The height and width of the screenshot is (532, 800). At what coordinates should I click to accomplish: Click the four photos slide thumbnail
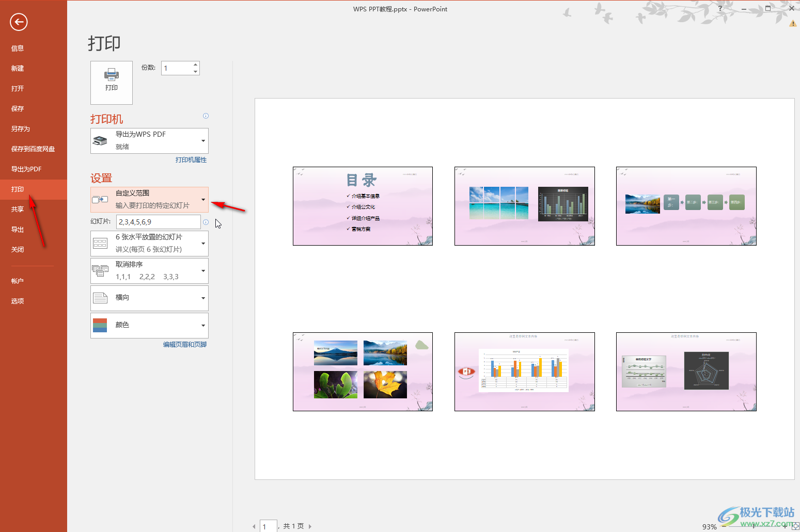(363, 372)
